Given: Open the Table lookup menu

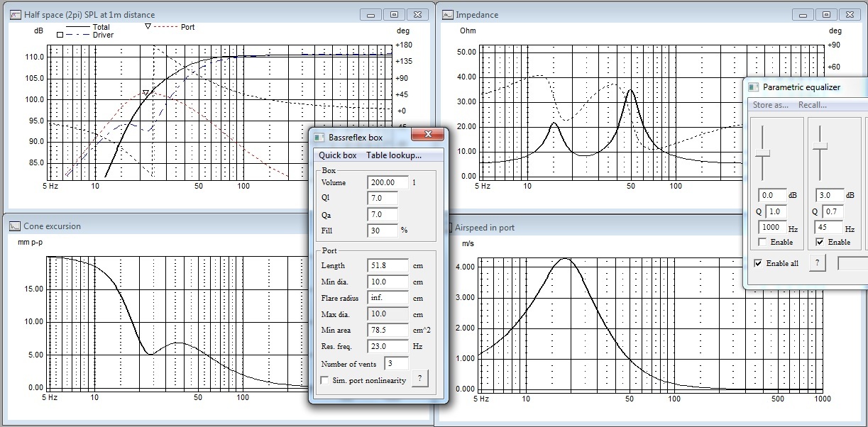Looking at the screenshot, I should (393, 155).
